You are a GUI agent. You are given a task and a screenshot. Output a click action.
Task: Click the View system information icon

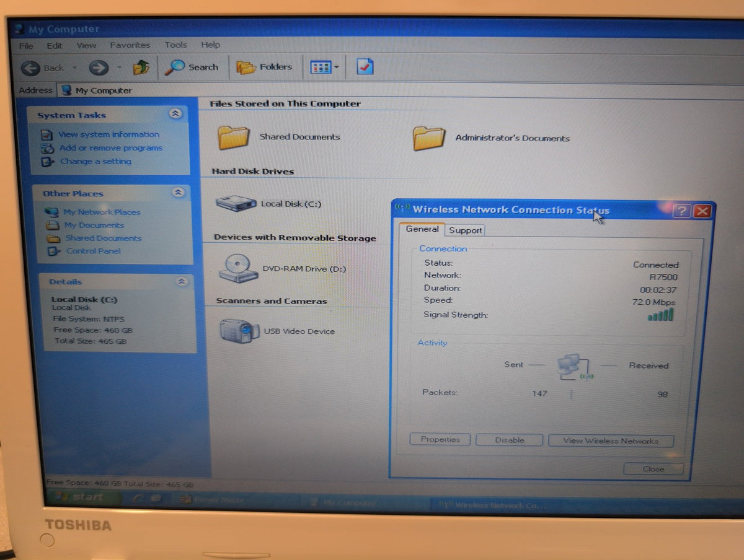[47, 135]
